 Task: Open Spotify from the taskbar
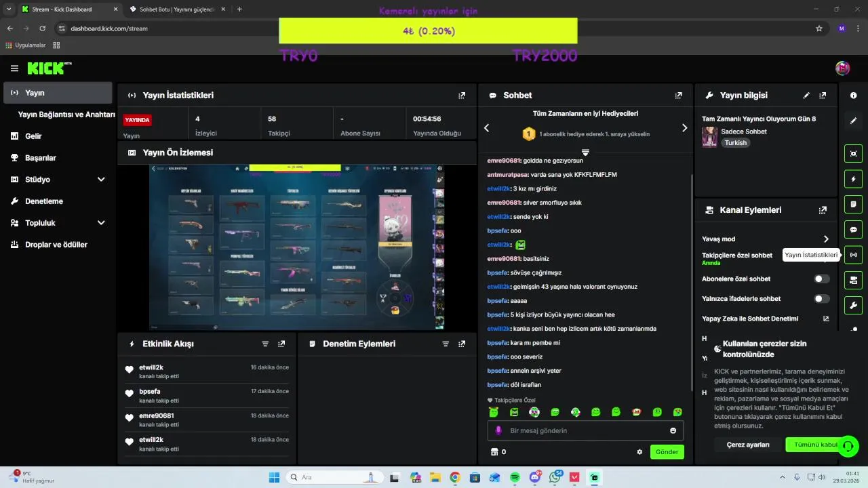tap(515, 477)
